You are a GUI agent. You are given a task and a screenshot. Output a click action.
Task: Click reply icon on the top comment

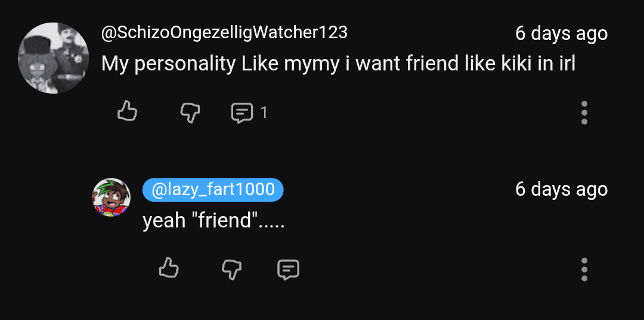point(241,112)
